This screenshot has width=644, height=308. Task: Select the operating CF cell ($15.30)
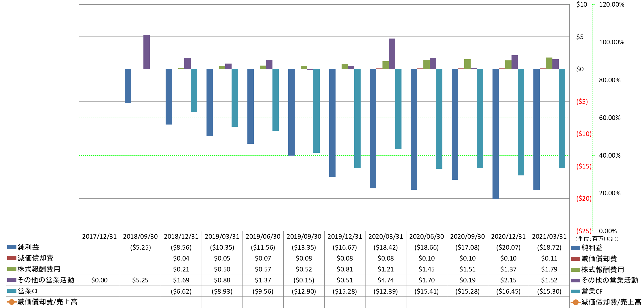click(549, 291)
